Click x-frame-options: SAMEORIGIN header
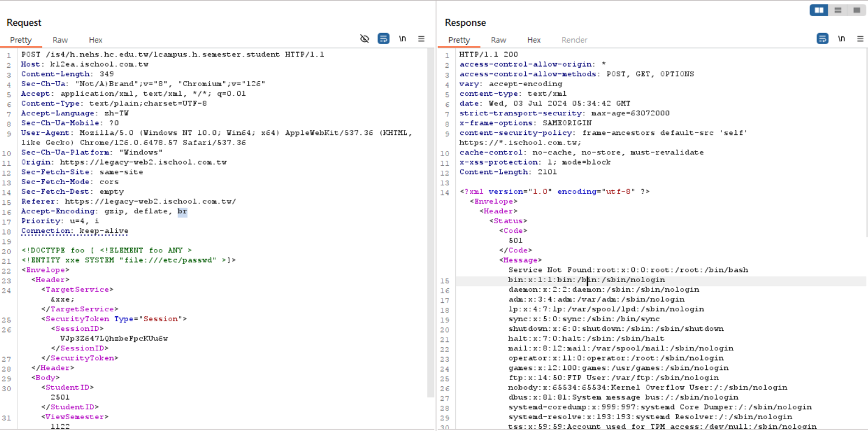The image size is (868, 431). pos(525,123)
